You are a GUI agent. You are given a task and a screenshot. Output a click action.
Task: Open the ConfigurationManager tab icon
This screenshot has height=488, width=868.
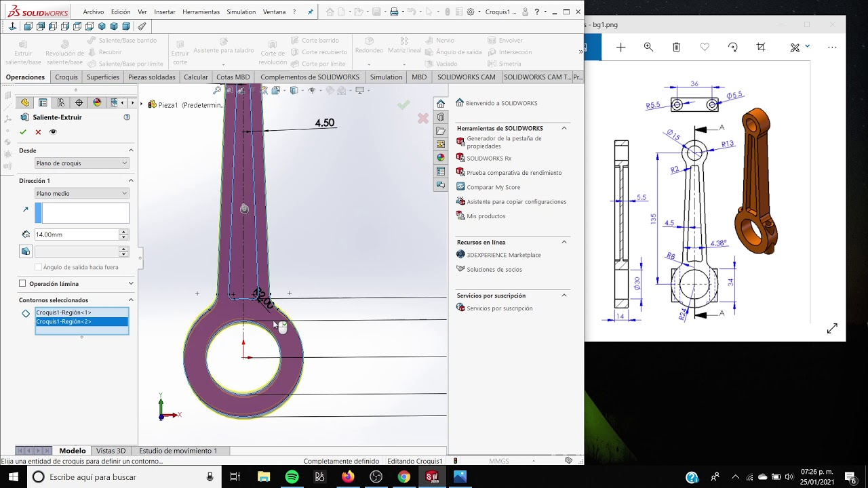coord(61,103)
